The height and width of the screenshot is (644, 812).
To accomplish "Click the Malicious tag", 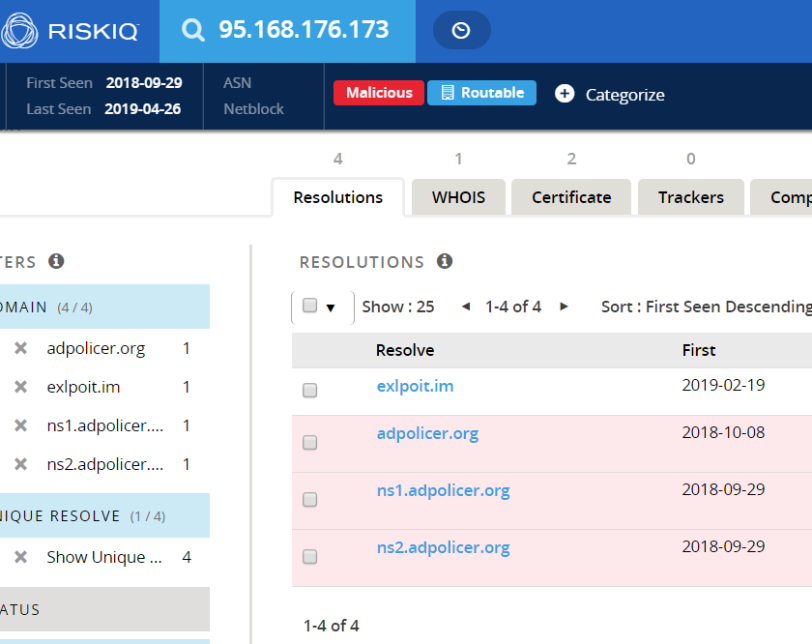I will tap(379, 93).
